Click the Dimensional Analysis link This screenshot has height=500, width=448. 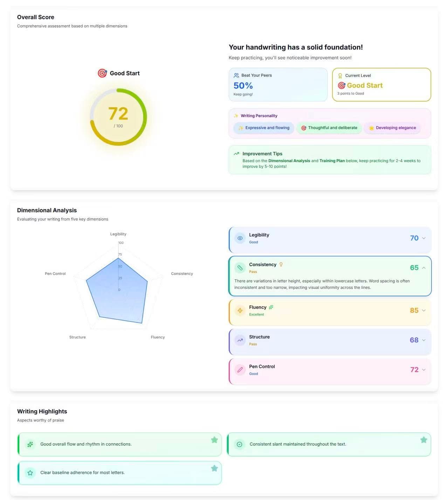pyautogui.click(x=289, y=161)
